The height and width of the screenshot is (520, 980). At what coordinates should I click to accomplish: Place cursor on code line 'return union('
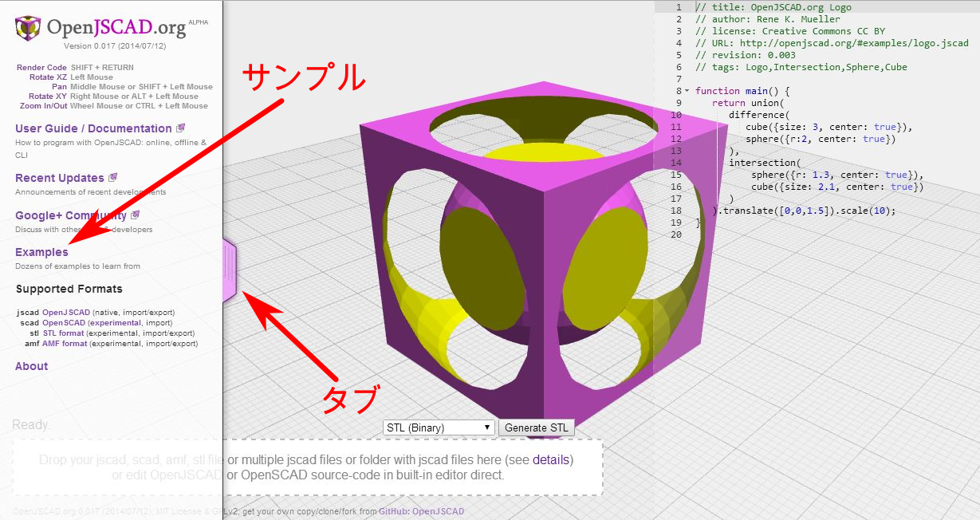[x=749, y=103]
